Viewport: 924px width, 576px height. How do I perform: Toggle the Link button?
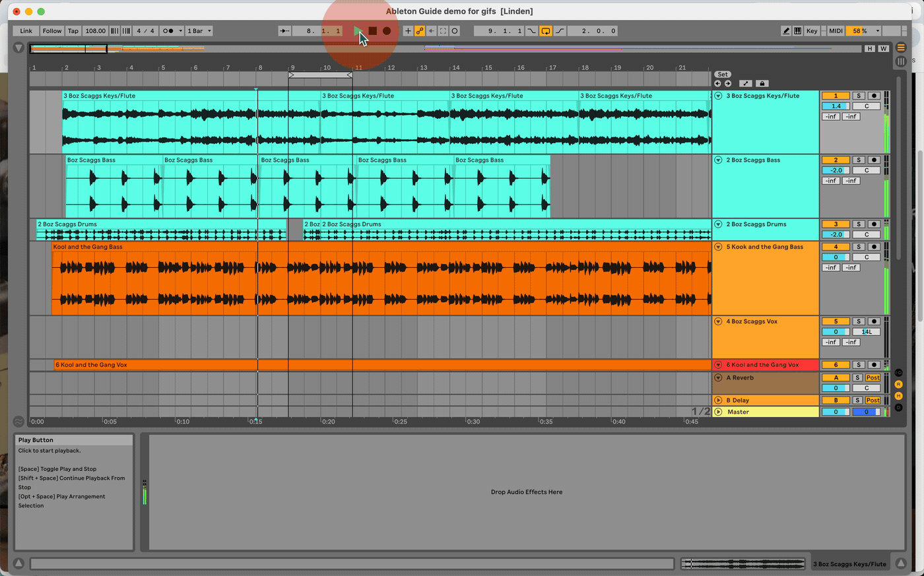[x=26, y=31]
